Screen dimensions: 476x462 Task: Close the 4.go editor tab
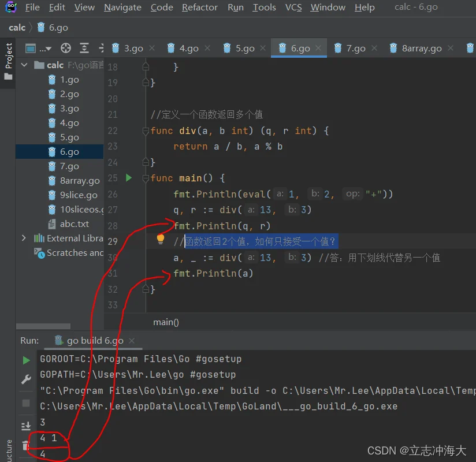tap(207, 48)
